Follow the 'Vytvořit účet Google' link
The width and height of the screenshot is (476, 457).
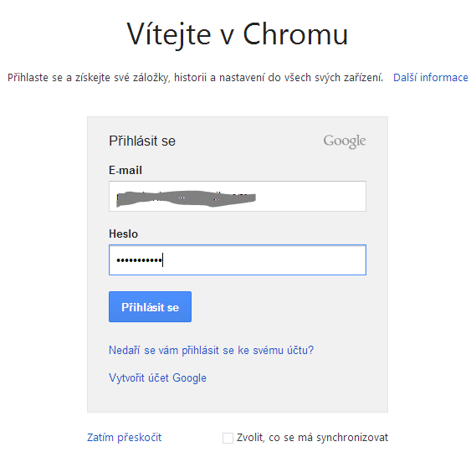pyautogui.click(x=157, y=378)
